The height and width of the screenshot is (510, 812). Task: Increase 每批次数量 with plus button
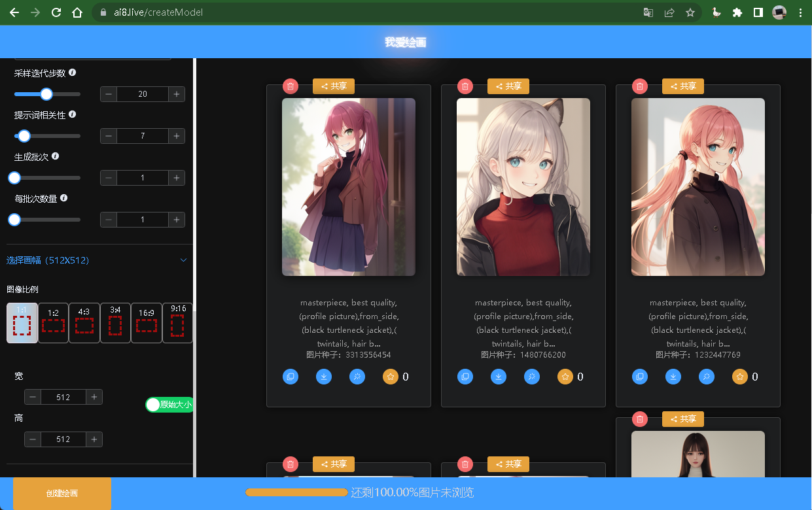pyautogui.click(x=177, y=220)
